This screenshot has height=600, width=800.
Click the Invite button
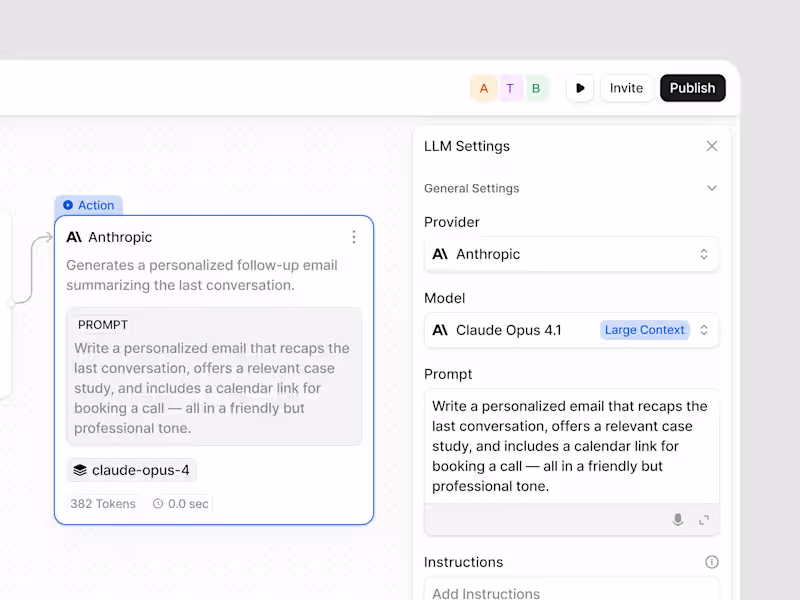627,88
